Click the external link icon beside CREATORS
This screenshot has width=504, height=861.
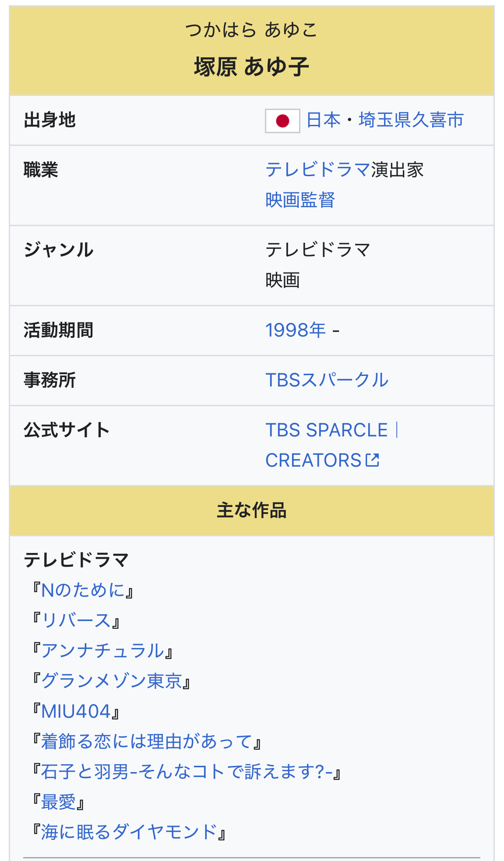pyautogui.click(x=372, y=460)
